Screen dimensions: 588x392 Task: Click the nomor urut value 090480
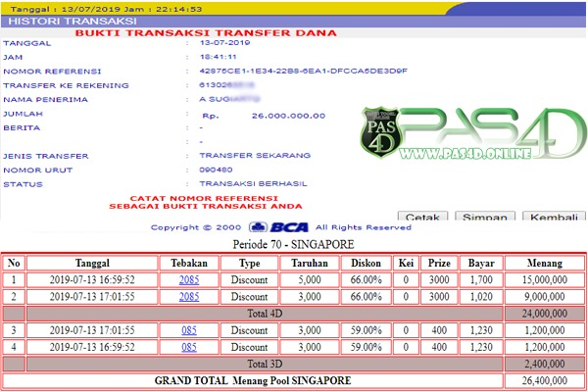(216, 170)
